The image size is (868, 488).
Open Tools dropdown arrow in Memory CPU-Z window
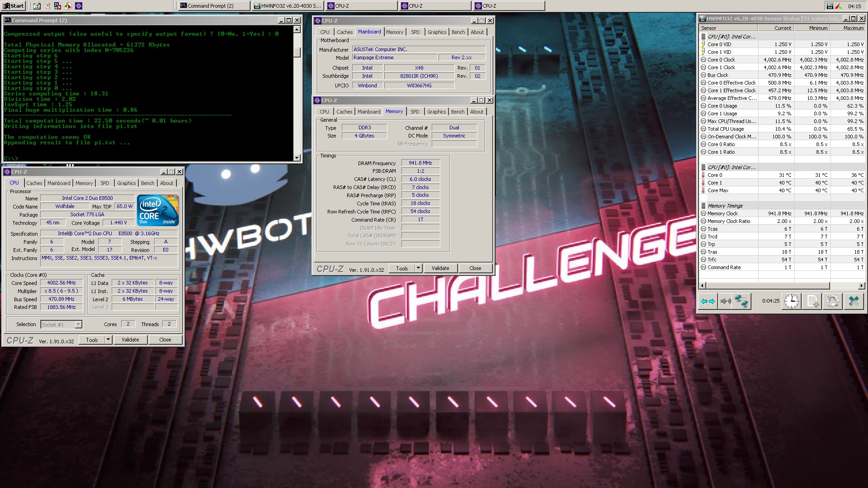(418, 268)
